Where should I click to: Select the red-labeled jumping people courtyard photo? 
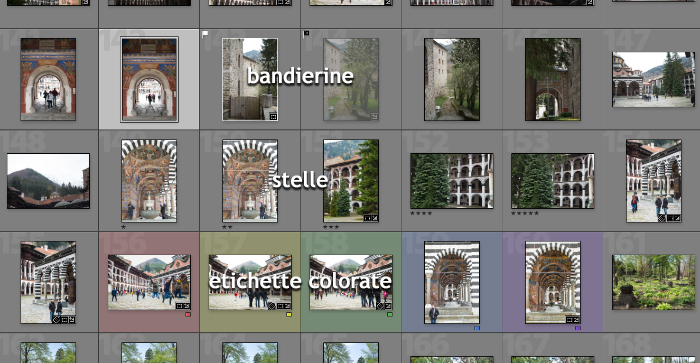click(x=149, y=282)
